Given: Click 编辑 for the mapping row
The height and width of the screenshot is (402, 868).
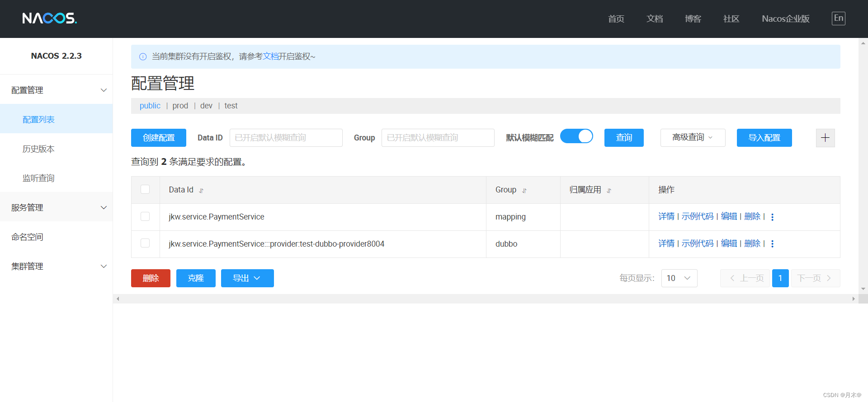Looking at the screenshot, I should 729,216.
